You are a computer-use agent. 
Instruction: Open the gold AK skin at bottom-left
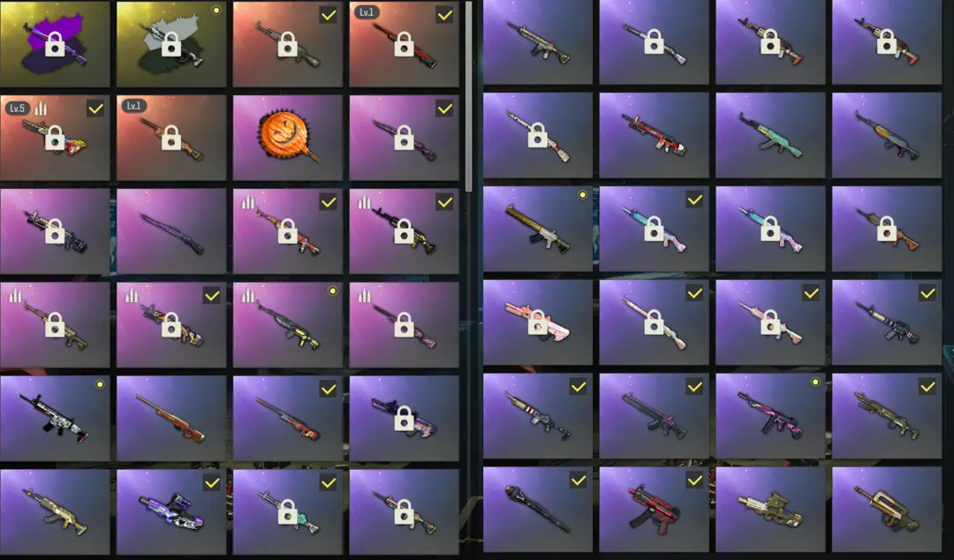55,512
